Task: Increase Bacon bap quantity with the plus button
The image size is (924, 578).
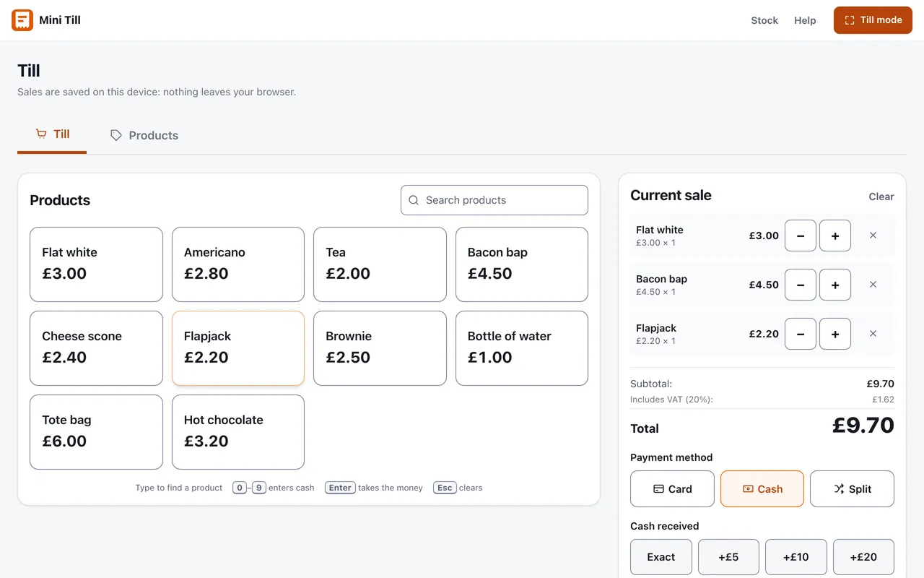Action: pos(835,285)
